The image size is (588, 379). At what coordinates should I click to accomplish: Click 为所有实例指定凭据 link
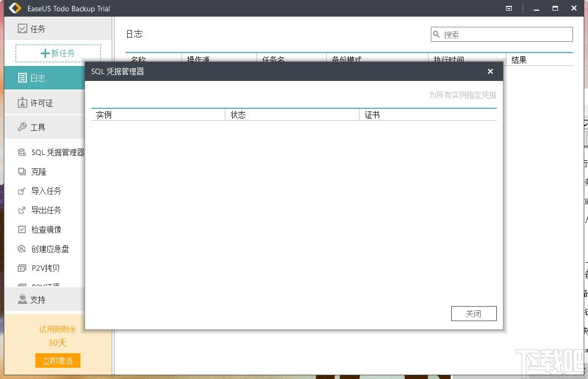click(x=462, y=95)
